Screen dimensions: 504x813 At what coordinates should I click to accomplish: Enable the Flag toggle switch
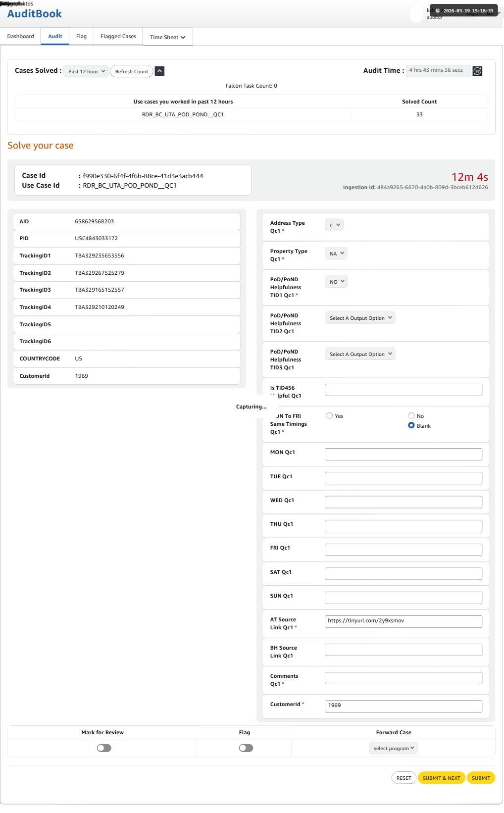[246, 748]
